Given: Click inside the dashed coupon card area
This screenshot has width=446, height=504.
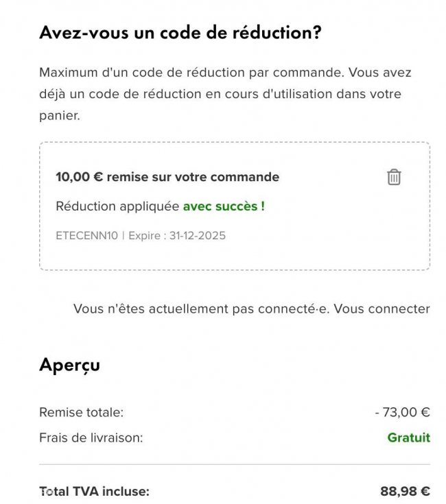Looking at the screenshot, I should [235, 206].
